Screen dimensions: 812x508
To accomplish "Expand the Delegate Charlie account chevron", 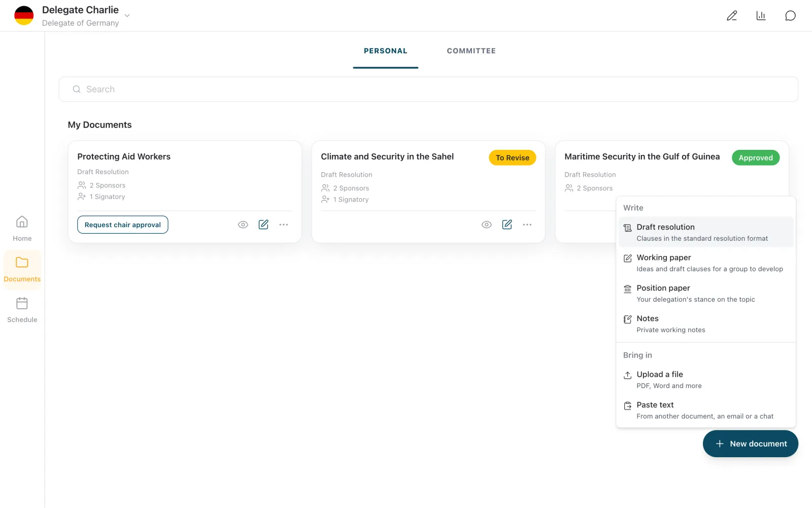I will 127,16.
